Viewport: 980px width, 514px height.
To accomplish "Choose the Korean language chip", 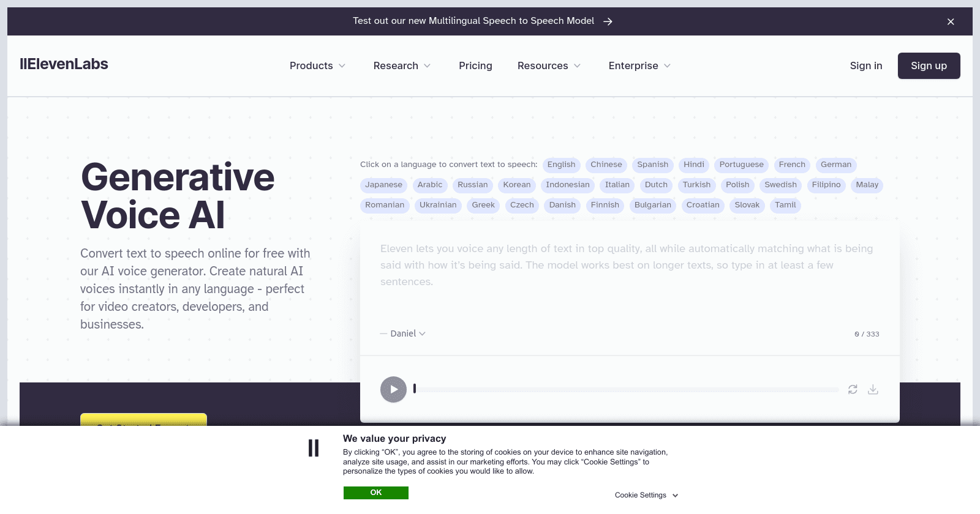I will click(517, 185).
